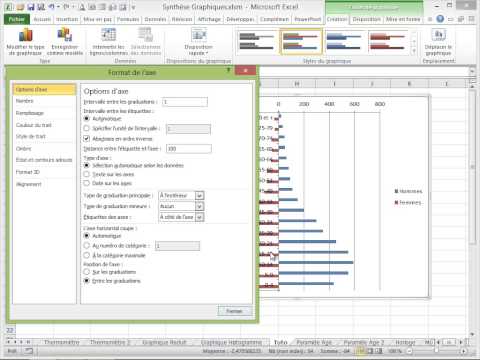Open Type de graduation principale dropdown

(199, 195)
